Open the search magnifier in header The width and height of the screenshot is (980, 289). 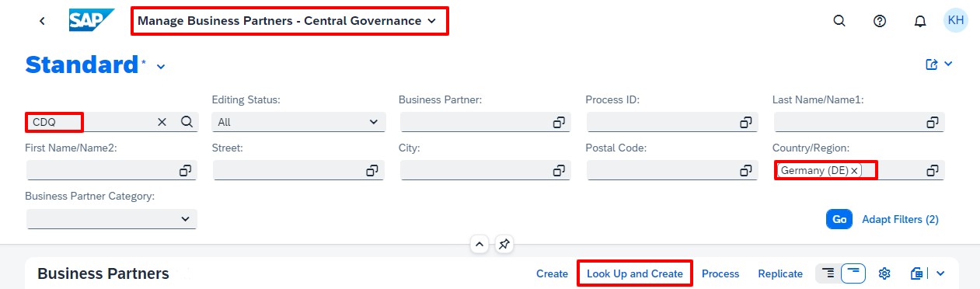(x=839, y=21)
